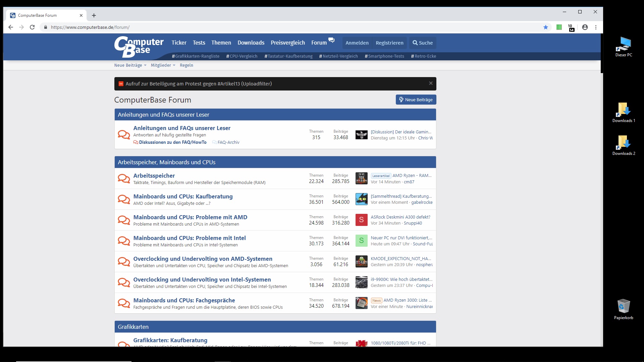This screenshot has height=362, width=644.
Task: Open the Chrome profile account icon
Action: (585, 27)
